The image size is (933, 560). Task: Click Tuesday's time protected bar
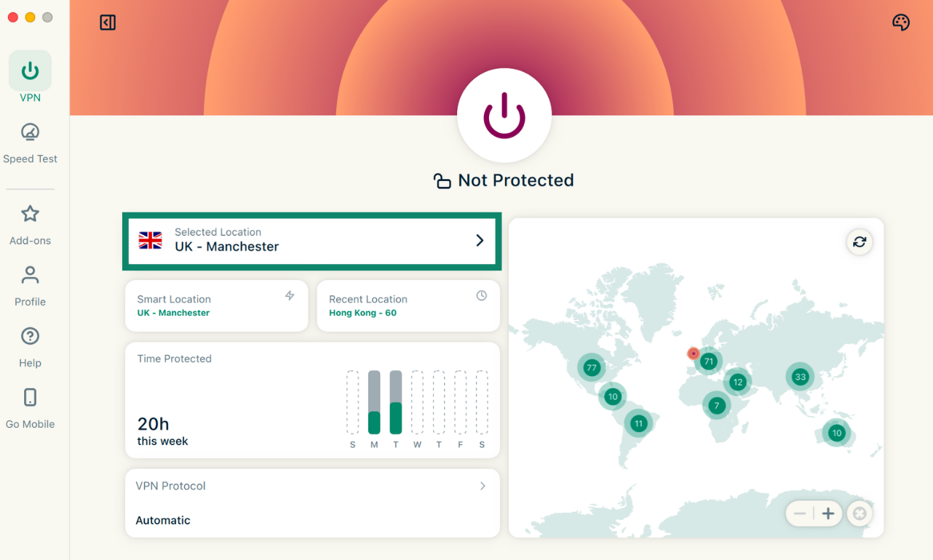coord(396,402)
